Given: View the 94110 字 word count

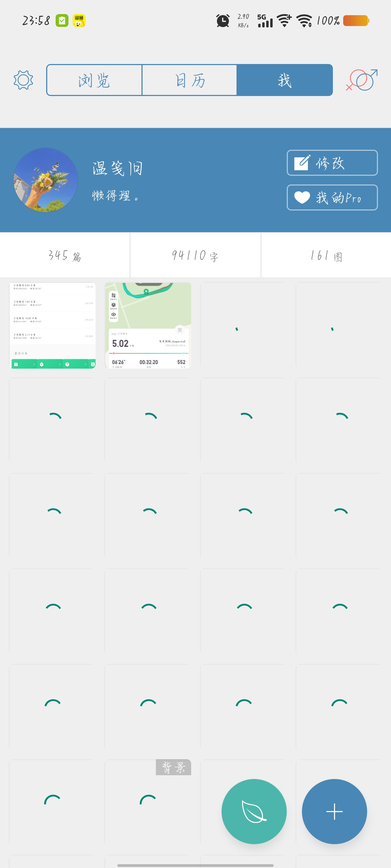Looking at the screenshot, I should 195,256.
